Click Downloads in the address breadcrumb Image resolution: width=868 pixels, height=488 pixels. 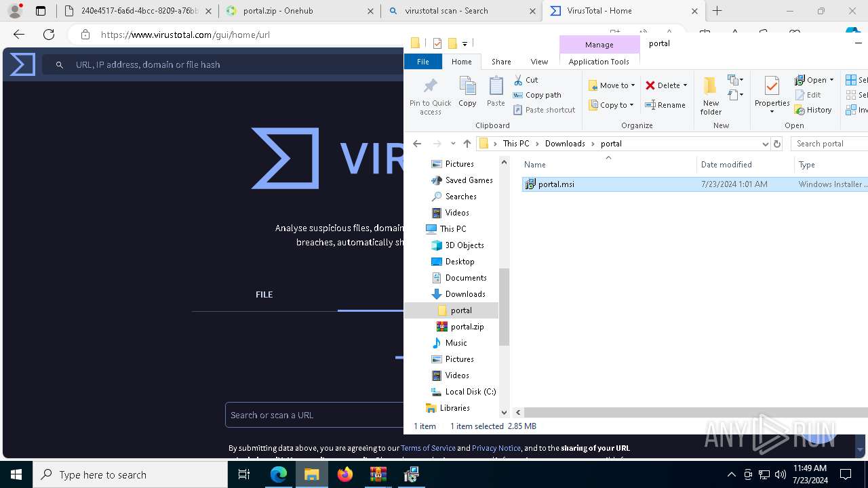[x=565, y=144]
